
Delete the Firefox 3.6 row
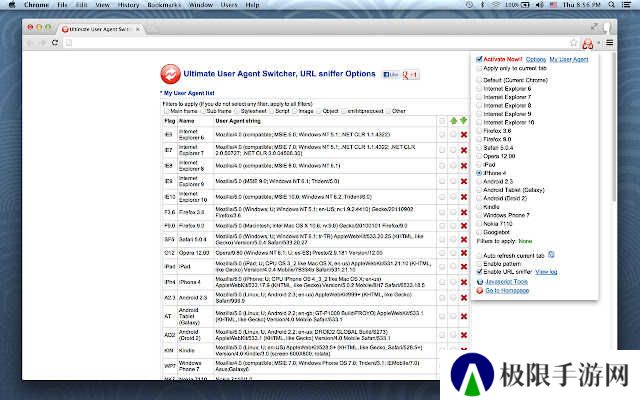tap(464, 212)
